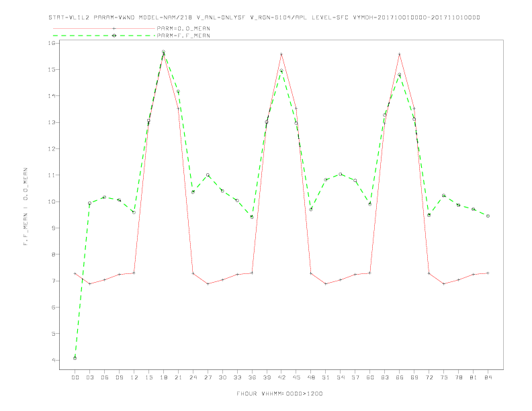This screenshot has width=532, height=411.
Task: Click the x-axis tick label 21
Action: click(x=178, y=377)
